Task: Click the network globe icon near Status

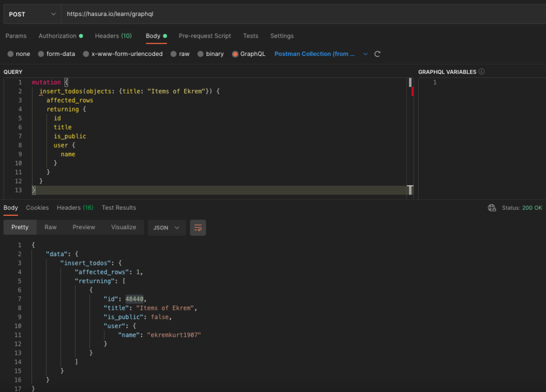Action: (492, 208)
